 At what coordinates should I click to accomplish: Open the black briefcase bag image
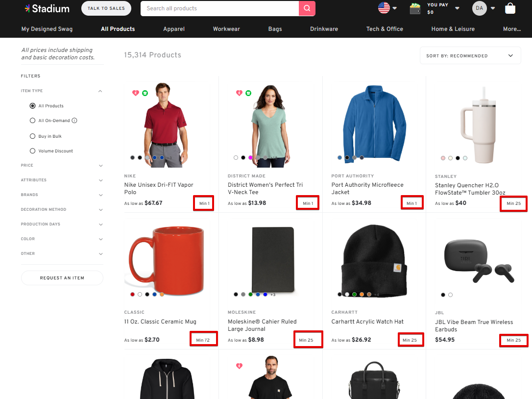click(x=374, y=381)
